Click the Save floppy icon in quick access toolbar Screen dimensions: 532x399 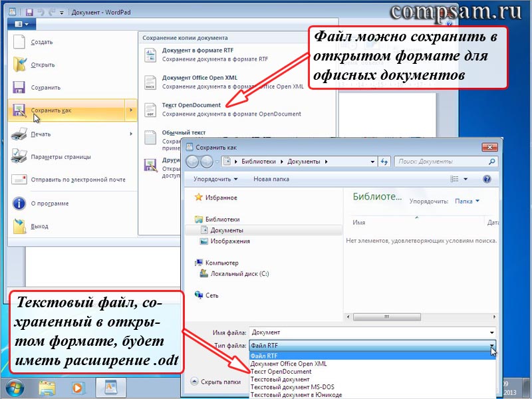29,12
